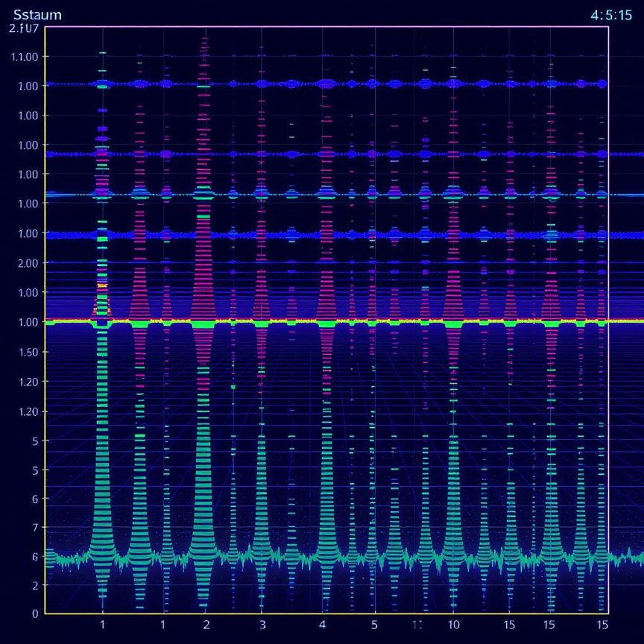Click x-axis tick labeled 10

453,625
